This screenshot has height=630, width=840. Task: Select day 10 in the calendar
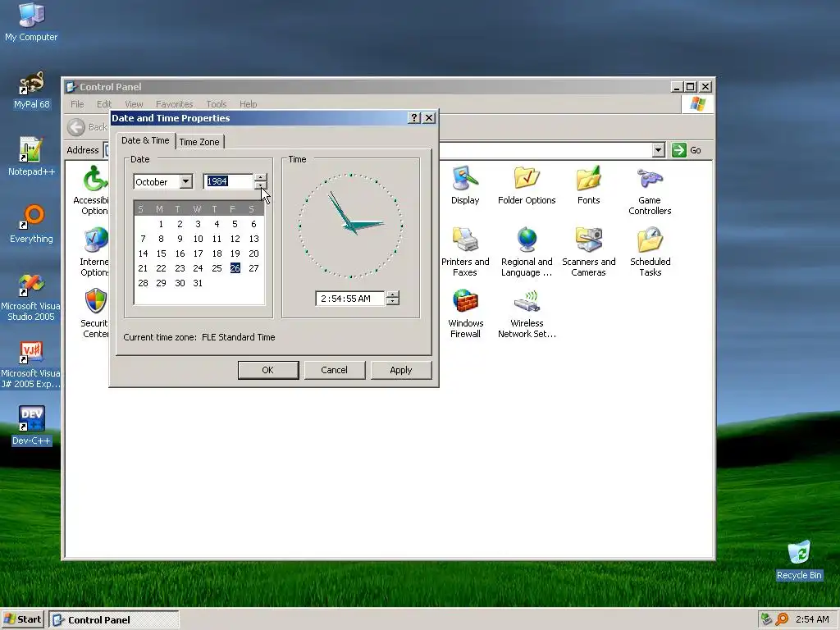tap(198, 239)
